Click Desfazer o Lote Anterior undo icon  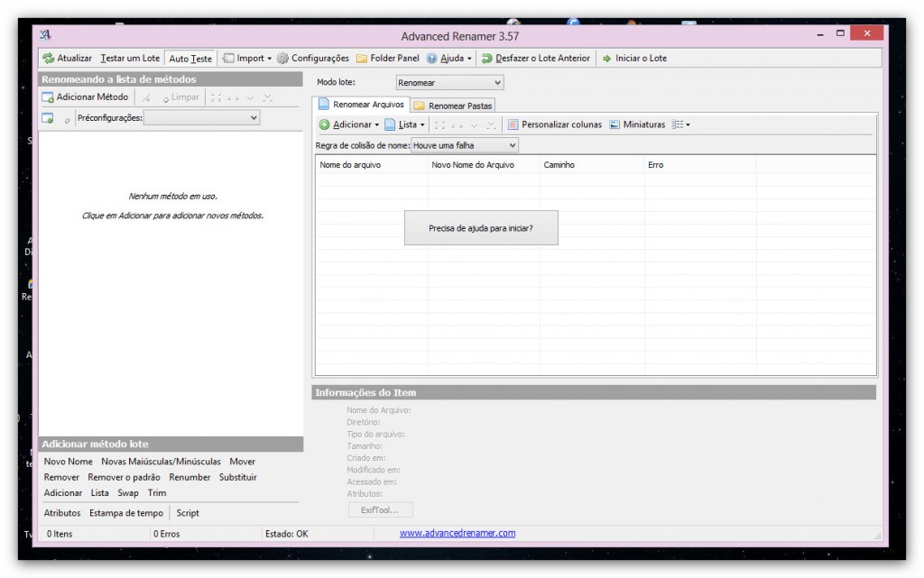click(486, 59)
